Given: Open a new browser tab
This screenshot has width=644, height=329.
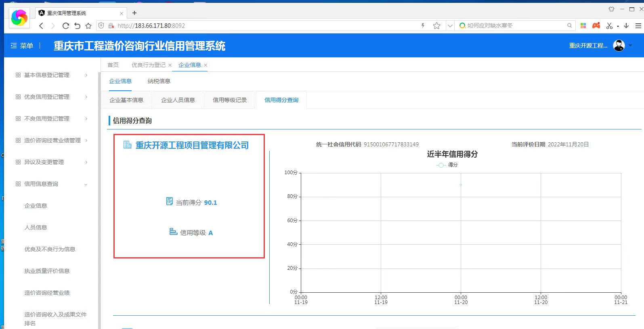Looking at the screenshot, I should pyautogui.click(x=134, y=13).
